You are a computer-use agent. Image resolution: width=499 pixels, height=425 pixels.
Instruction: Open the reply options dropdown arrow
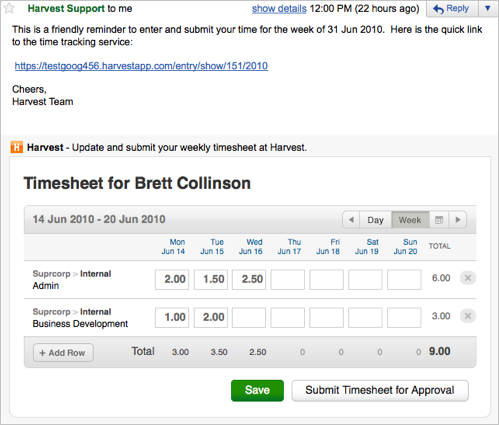488,8
